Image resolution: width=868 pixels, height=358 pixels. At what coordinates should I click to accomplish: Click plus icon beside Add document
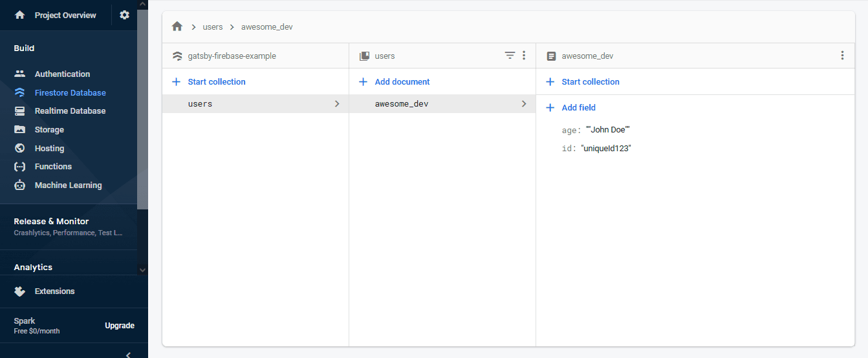coord(363,81)
